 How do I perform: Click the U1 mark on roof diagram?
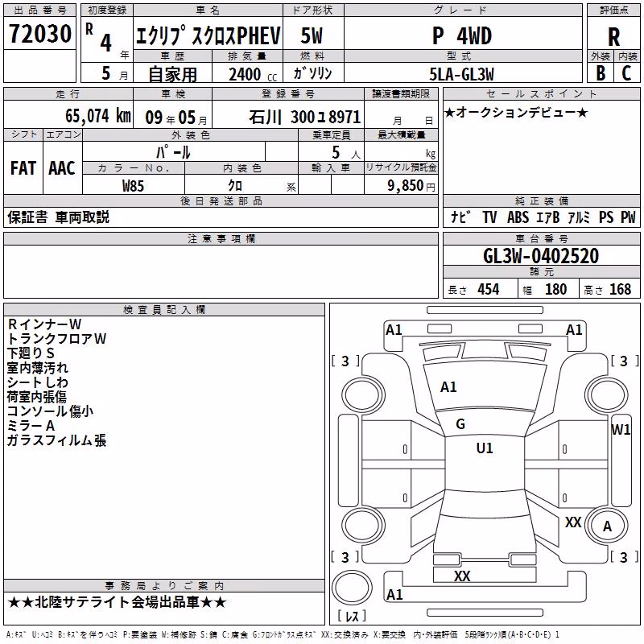(485, 448)
